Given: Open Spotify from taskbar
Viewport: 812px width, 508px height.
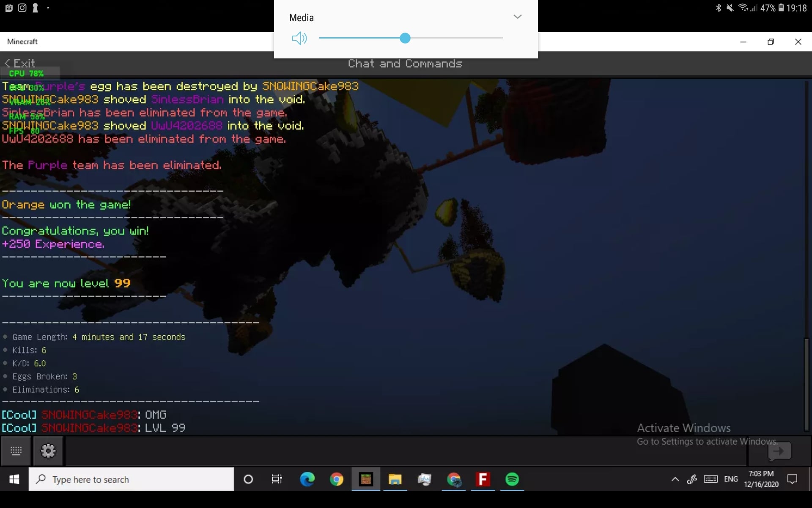Looking at the screenshot, I should (x=512, y=479).
